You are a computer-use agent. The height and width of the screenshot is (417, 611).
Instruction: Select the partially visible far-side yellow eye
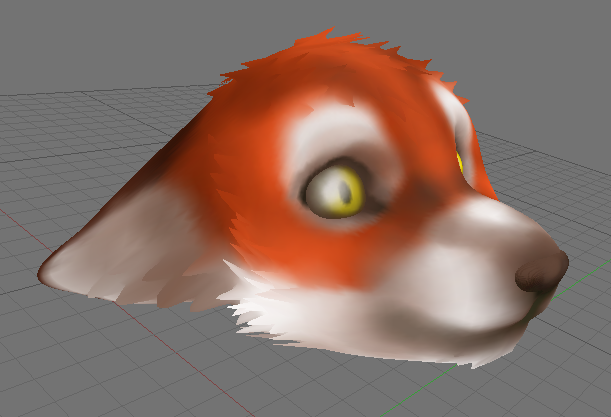pyautogui.click(x=459, y=162)
